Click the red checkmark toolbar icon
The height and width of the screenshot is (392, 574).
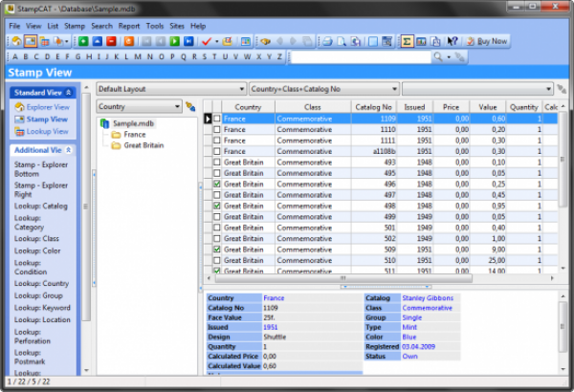206,41
